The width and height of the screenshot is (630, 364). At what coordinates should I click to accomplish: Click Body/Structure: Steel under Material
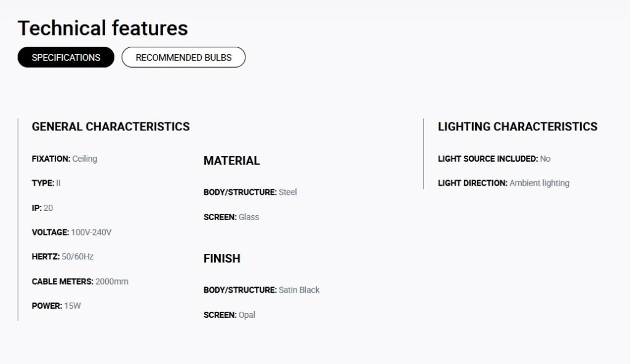click(250, 192)
